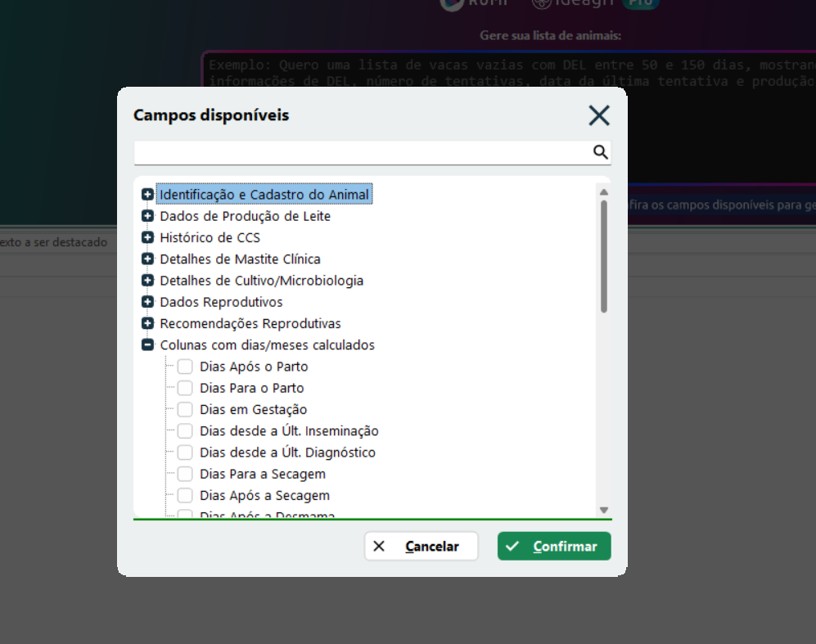Check Dias Para a Secagem
This screenshot has height=644, width=816.
click(185, 474)
